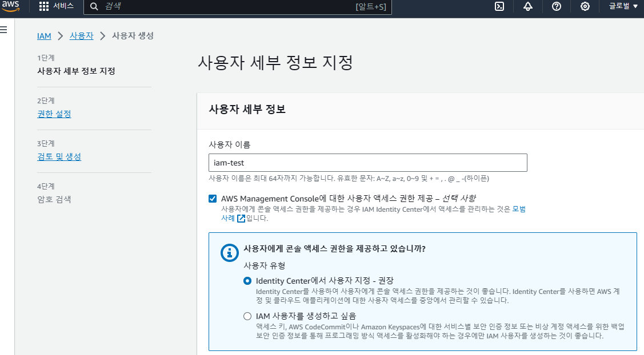644x355 pixels.
Task: Click step 4 '암호 검색' text
Action: (x=54, y=199)
